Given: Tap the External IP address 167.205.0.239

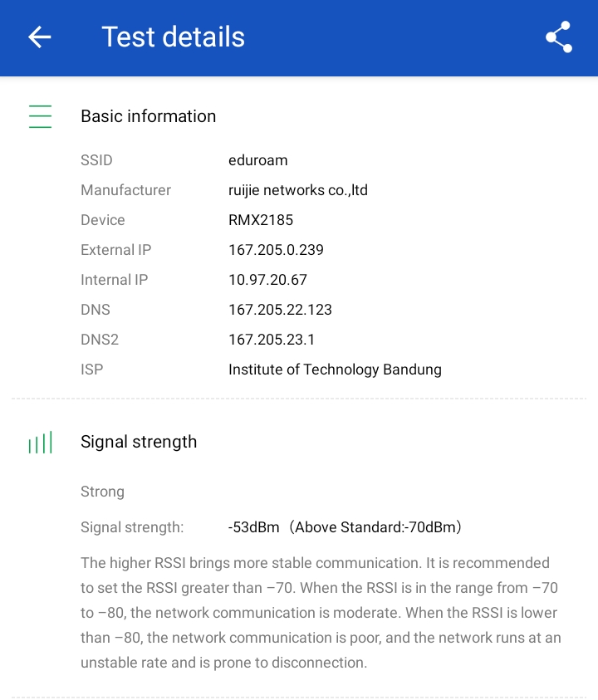Looking at the screenshot, I should click(276, 250).
